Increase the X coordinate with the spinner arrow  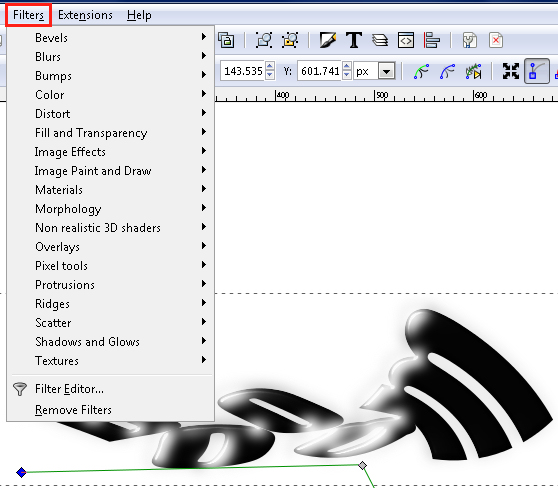pos(270,66)
